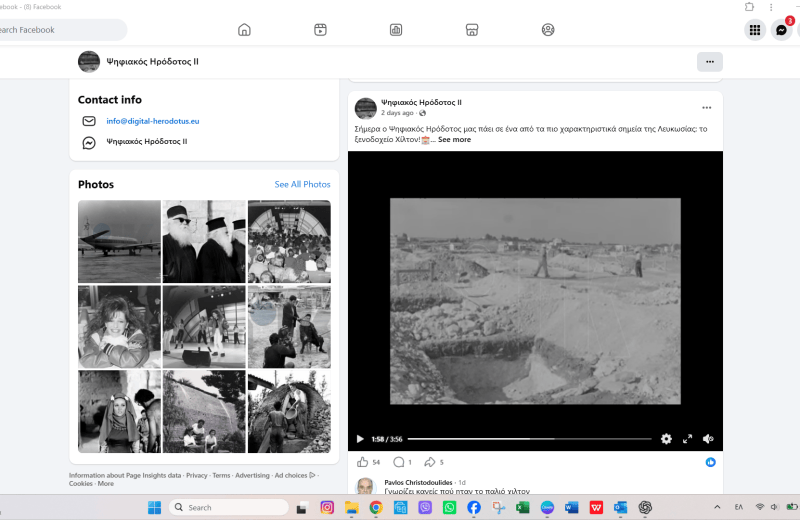Image resolution: width=800 pixels, height=520 pixels.
Task: Open the bearded priests photo thumbnail
Action: tap(204, 241)
